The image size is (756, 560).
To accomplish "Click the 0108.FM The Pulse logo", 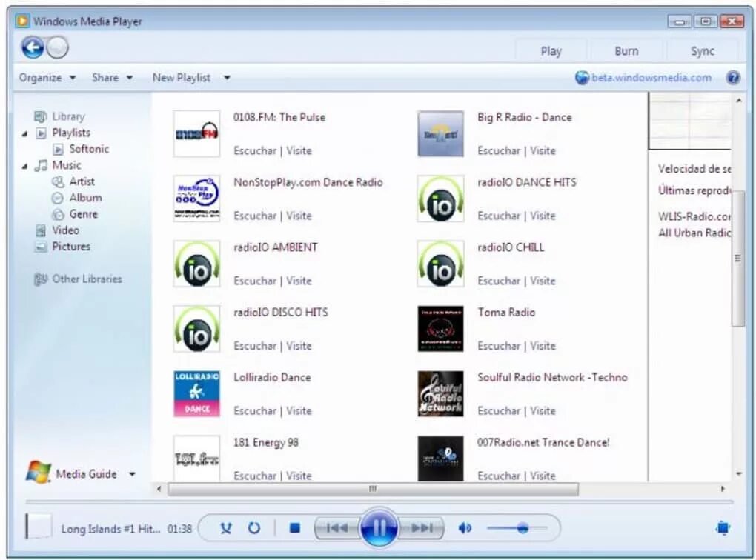I will click(196, 133).
